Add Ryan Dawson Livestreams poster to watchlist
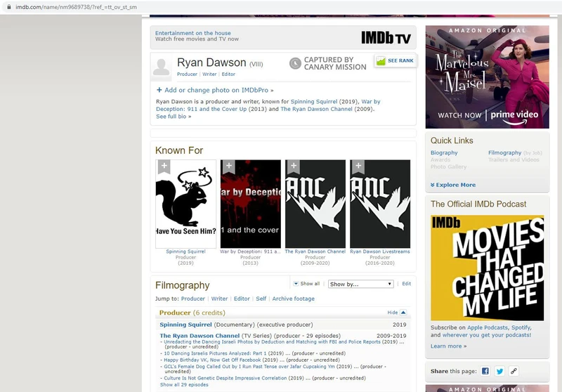 358,166
